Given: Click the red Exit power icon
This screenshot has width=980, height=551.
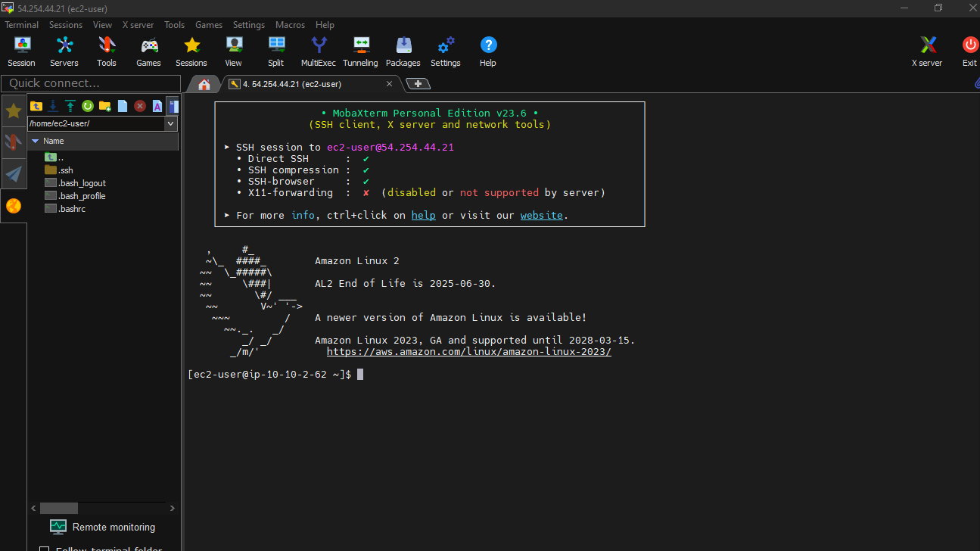Looking at the screenshot, I should tap(969, 51).
